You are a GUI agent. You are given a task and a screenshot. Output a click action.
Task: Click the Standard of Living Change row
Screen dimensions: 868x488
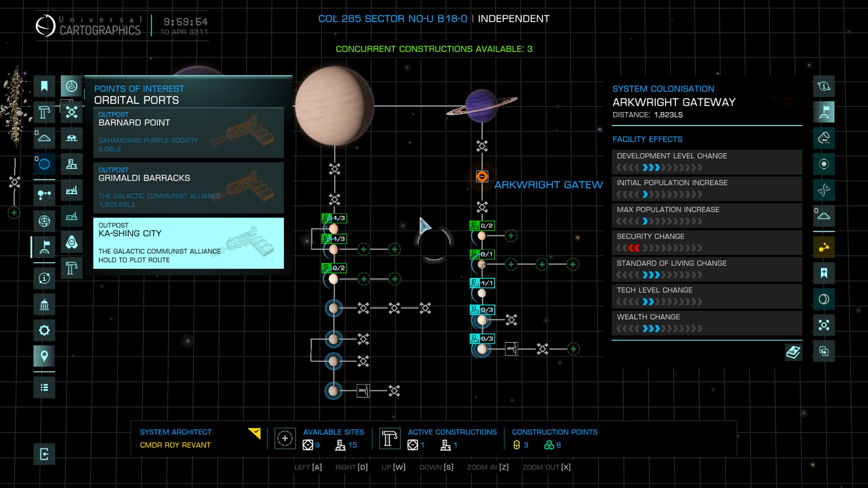pyautogui.click(x=707, y=269)
